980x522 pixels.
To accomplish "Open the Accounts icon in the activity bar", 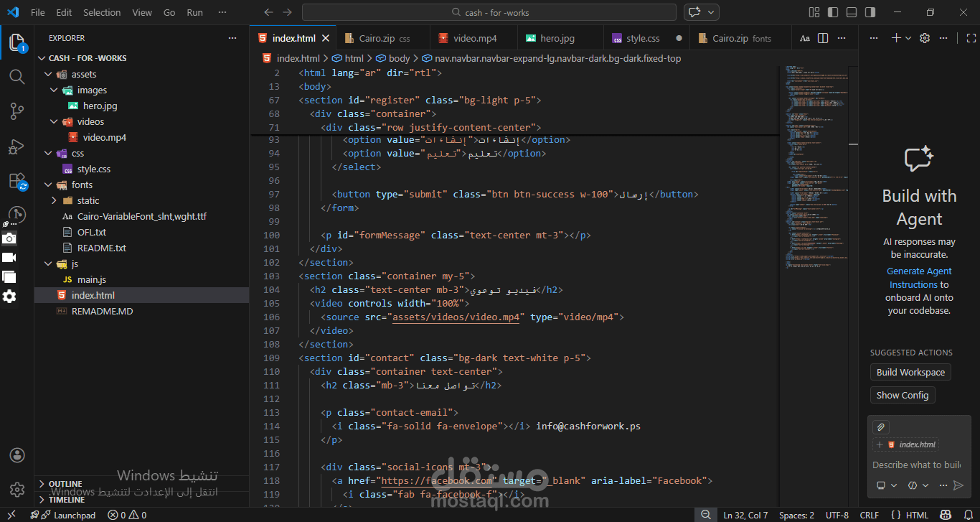I will 17,456.
